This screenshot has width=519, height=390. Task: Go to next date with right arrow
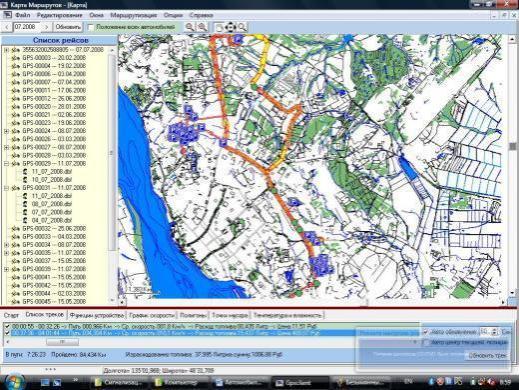(47, 27)
